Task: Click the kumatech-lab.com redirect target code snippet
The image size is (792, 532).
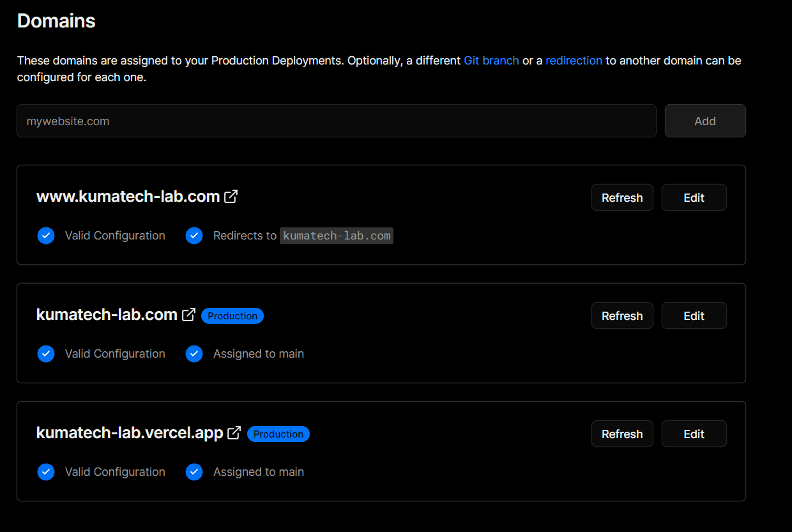Action: [x=337, y=236]
